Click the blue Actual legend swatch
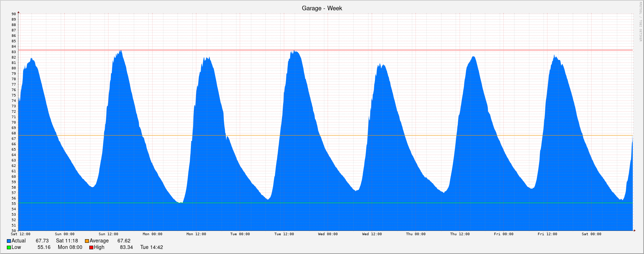 point(9,241)
